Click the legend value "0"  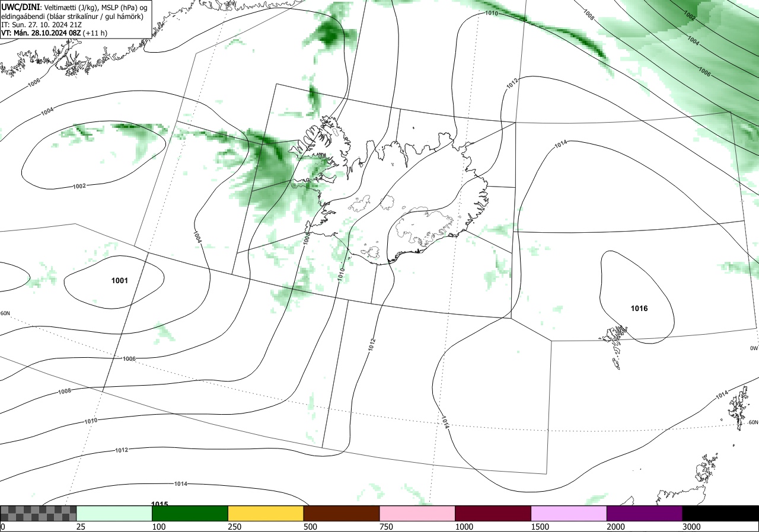3,527
